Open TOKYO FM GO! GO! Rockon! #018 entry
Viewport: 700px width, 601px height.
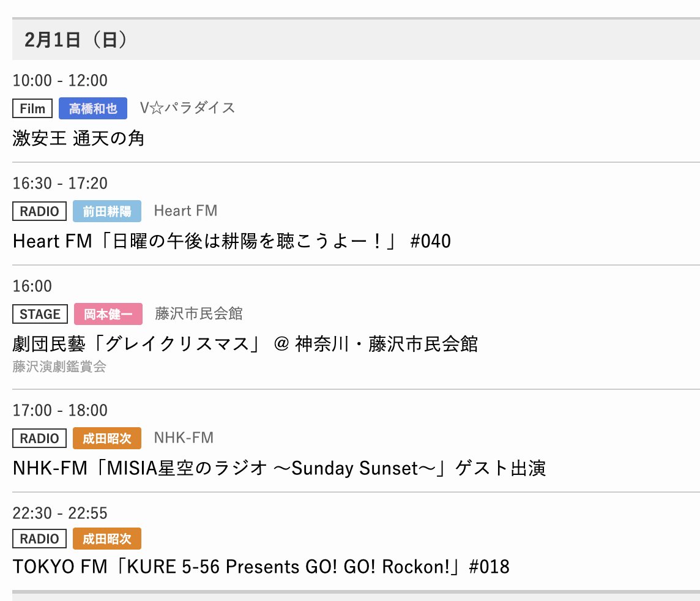tap(261, 567)
